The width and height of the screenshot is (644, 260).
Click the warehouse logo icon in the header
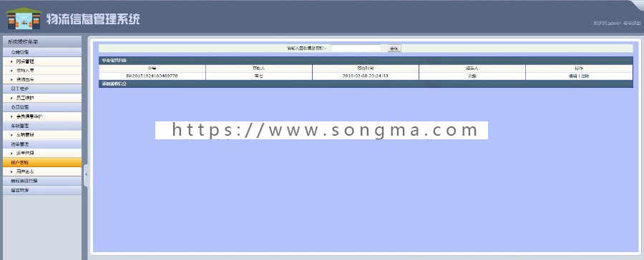click(x=24, y=19)
